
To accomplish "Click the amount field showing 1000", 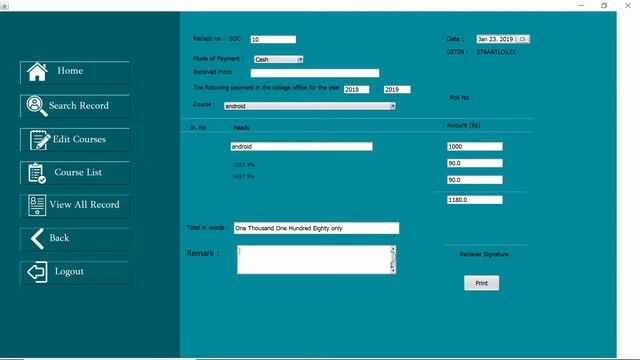I will 475,147.
